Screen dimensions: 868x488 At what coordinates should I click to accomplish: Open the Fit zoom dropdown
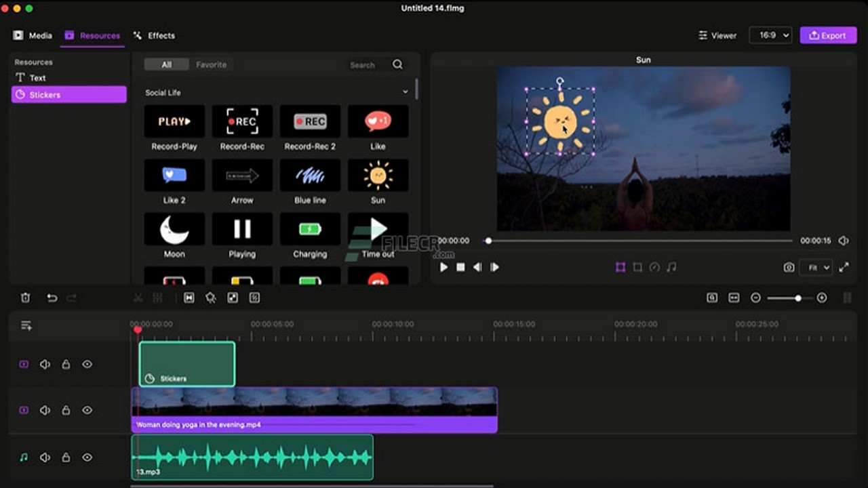(x=815, y=268)
